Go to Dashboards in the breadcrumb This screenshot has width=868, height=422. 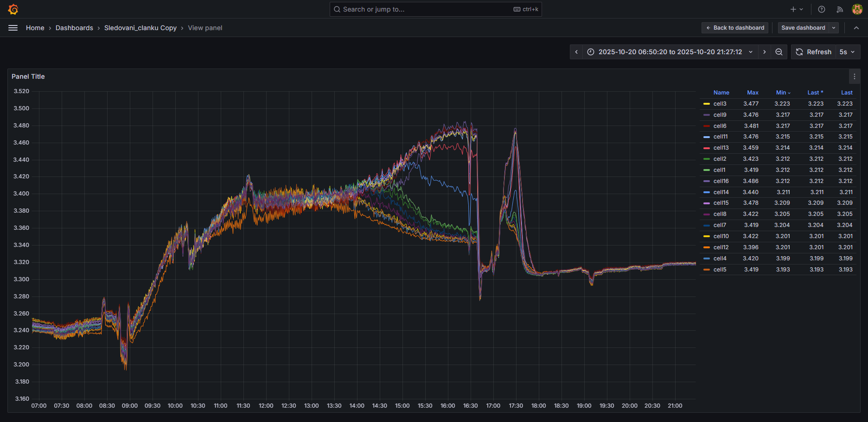(74, 28)
